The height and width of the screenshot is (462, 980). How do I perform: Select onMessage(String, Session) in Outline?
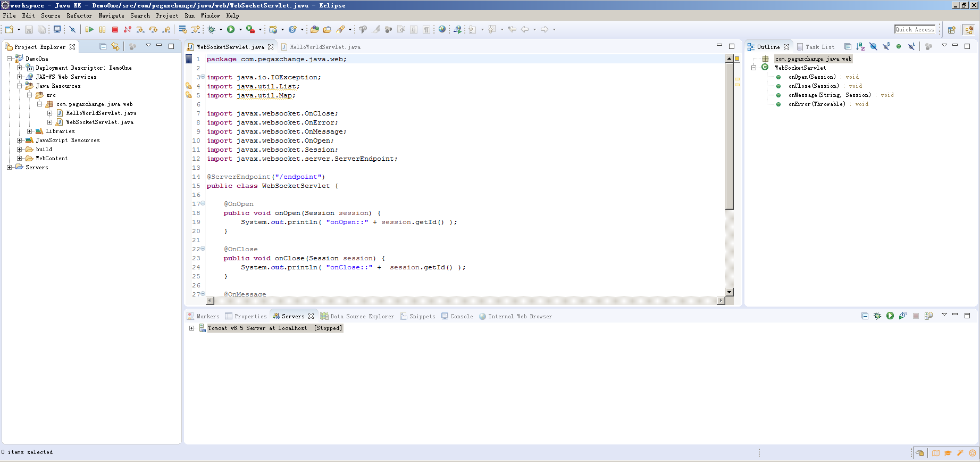[x=830, y=95]
